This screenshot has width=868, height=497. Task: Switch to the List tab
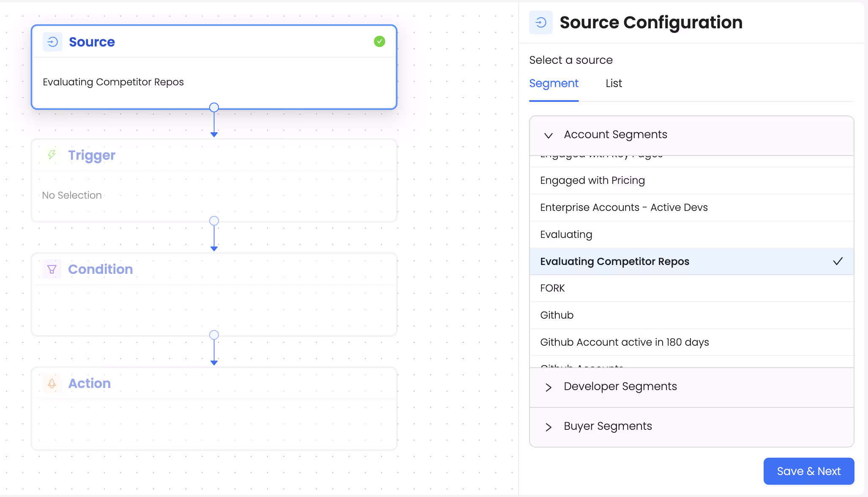(x=614, y=83)
